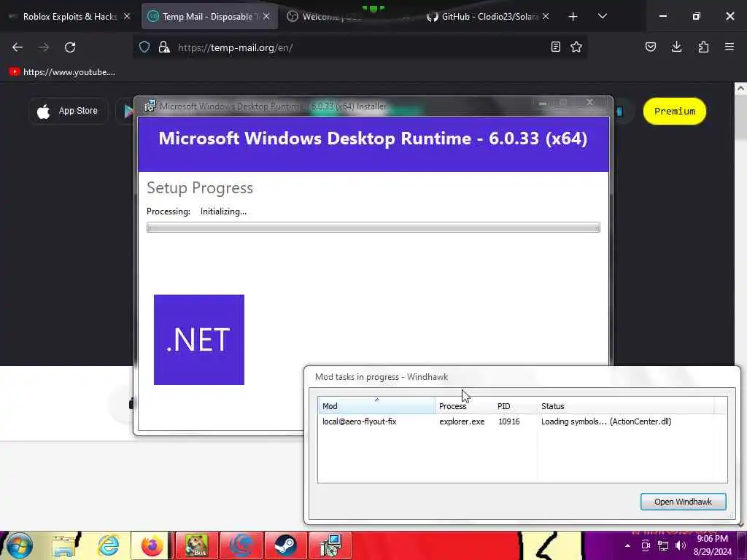
Task: Go back to previous page
Action: click(x=18, y=47)
